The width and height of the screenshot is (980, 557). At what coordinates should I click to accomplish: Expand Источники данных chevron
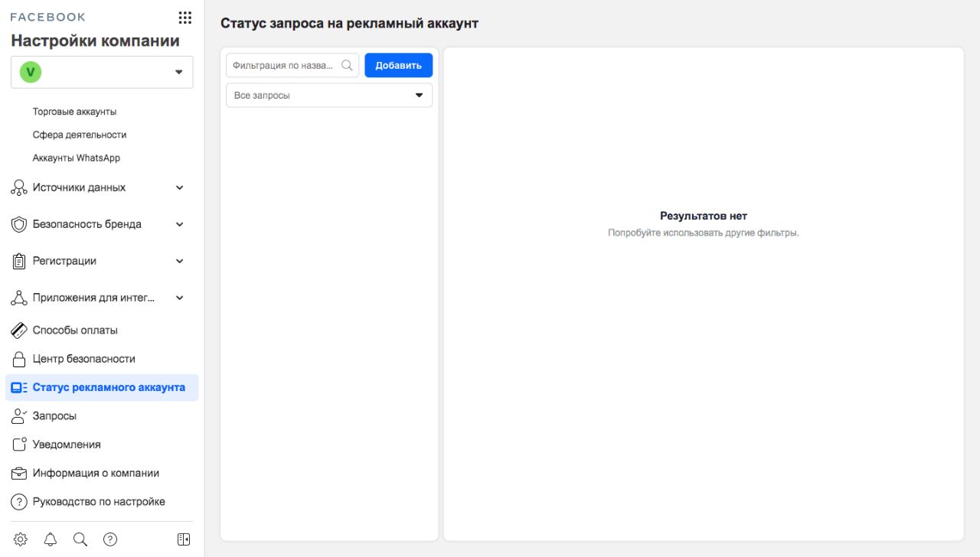[x=180, y=187]
